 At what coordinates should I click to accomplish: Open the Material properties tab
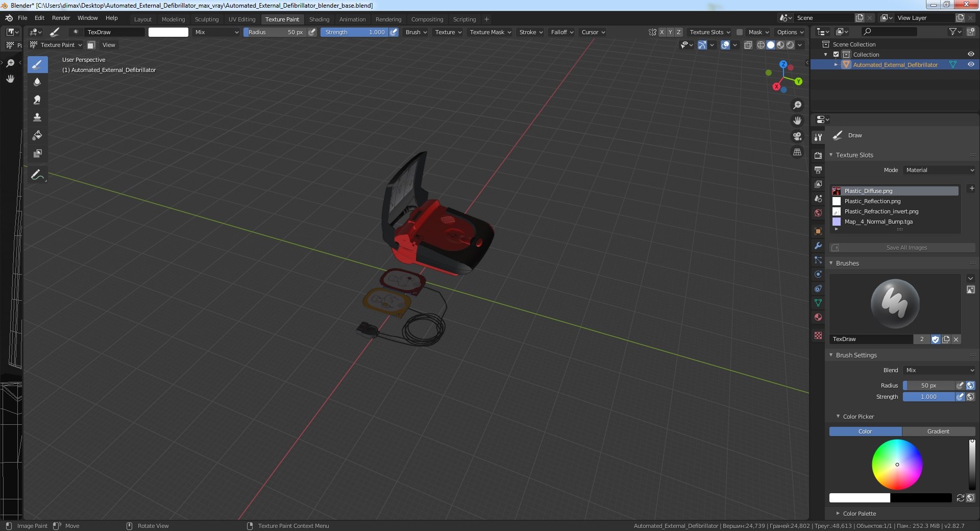tap(818, 317)
